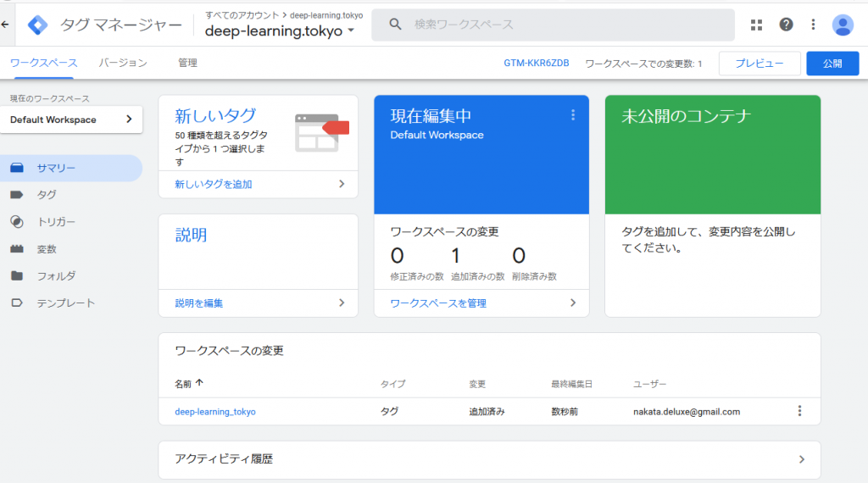Click the 現在編集中 blue card
The width and height of the screenshot is (868, 483).
[481, 155]
